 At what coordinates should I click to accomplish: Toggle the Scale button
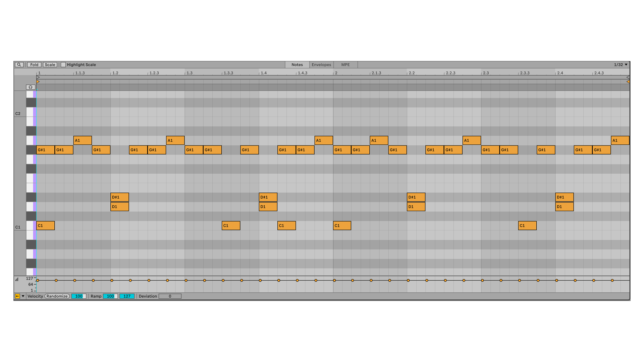50,65
